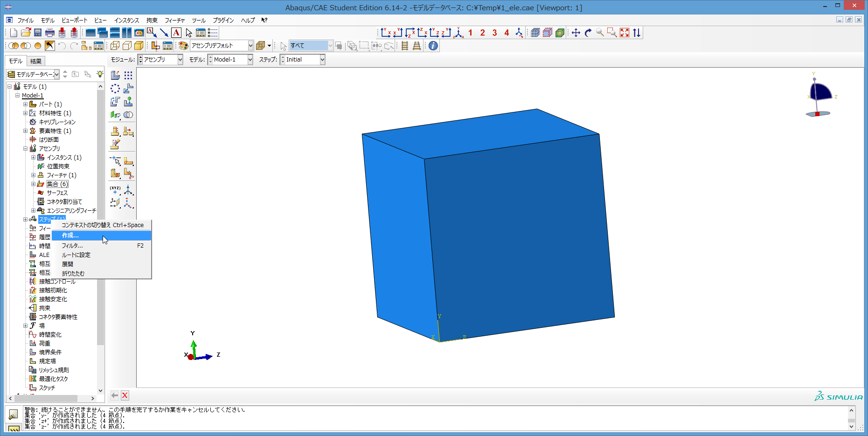Click the Create Datum CSYS tool icon
The image size is (868, 436).
[128, 203]
